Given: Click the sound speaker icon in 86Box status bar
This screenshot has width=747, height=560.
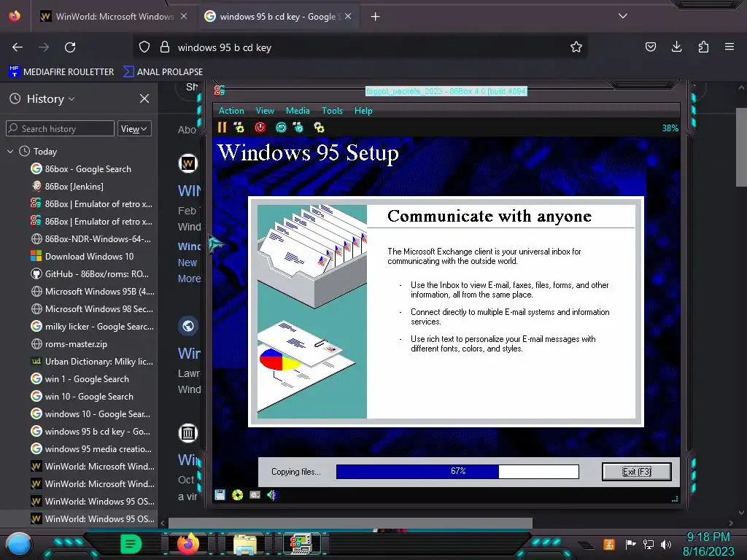Looking at the screenshot, I should click(272, 495).
